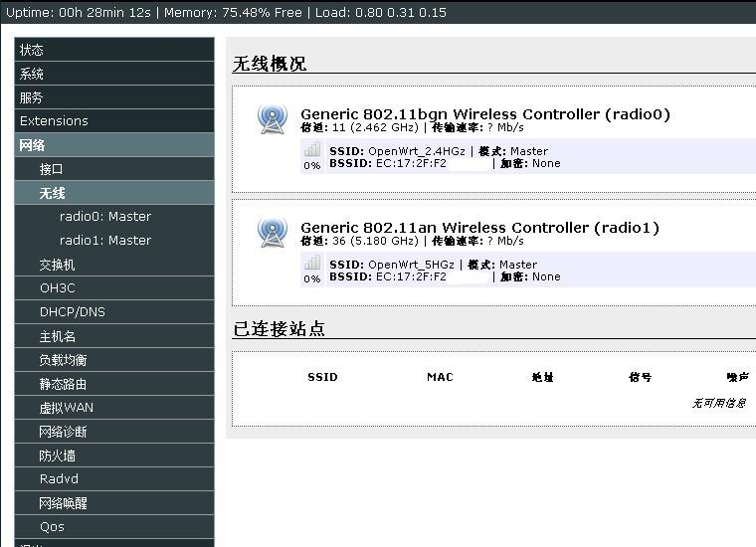Click the Uptime status text
756x547 pixels.
tap(79, 13)
